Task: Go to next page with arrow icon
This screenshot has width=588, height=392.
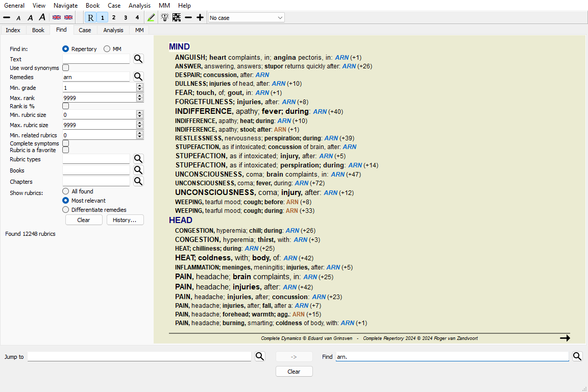Action: (x=565, y=338)
